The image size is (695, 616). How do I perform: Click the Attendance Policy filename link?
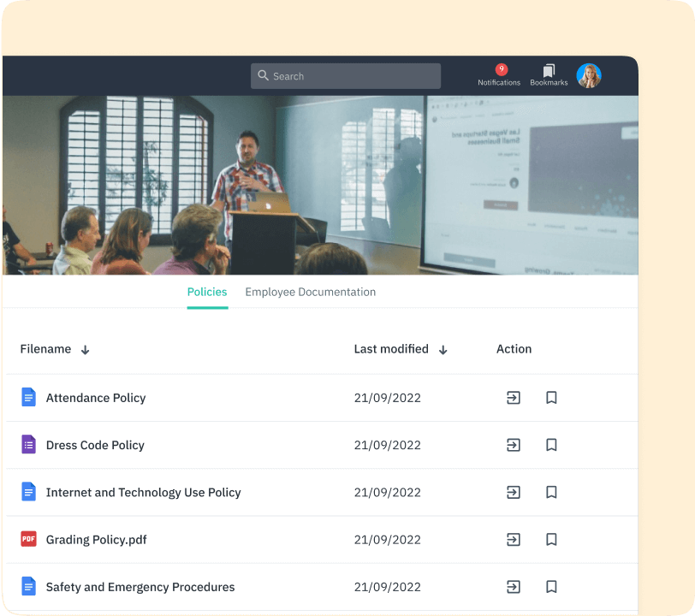point(96,398)
